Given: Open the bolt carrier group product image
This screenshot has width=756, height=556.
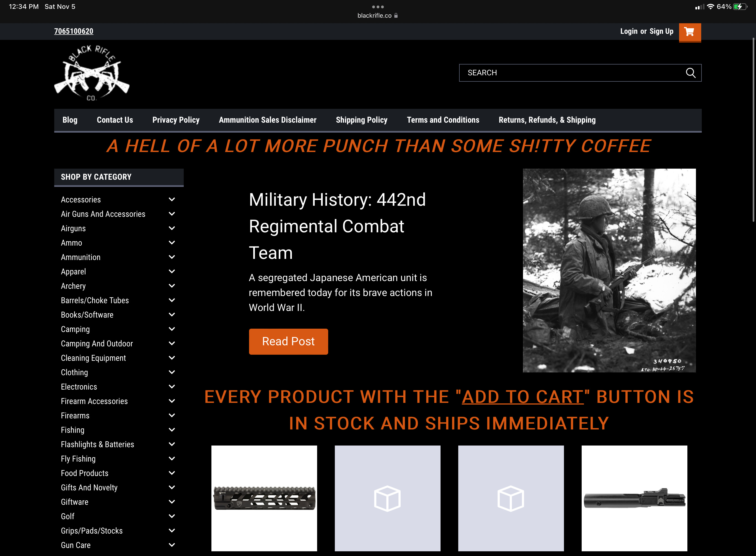Looking at the screenshot, I should (x=634, y=498).
